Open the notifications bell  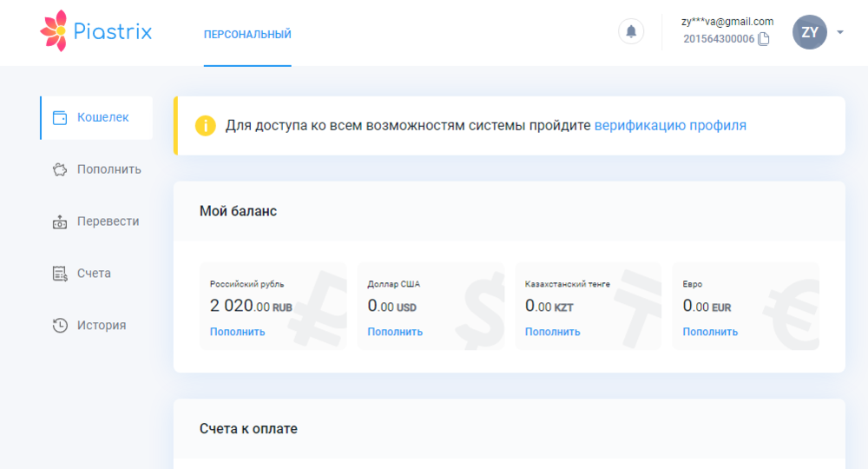point(631,31)
